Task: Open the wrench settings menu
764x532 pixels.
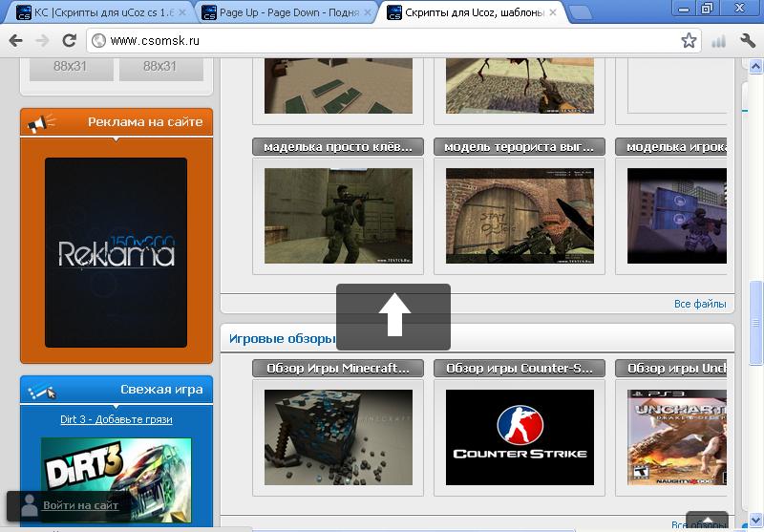Action: [747, 40]
